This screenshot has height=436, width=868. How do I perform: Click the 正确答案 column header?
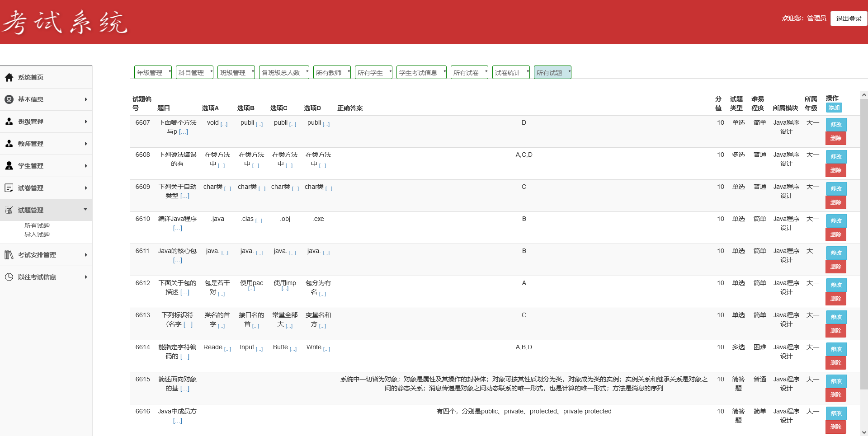[350, 108]
